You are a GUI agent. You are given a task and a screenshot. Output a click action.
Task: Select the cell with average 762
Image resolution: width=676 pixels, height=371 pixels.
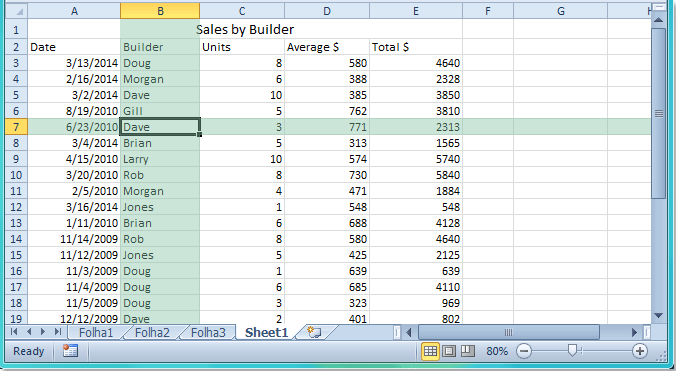tap(327, 111)
